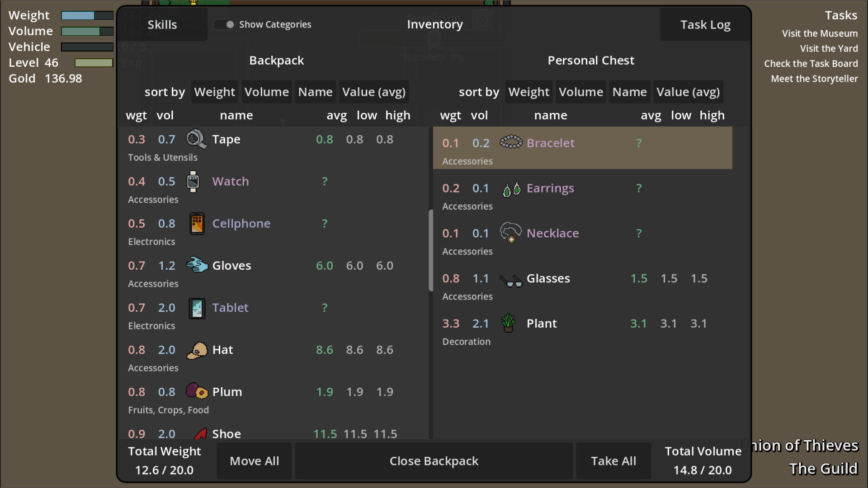Switch to the Skills tab
The height and width of the screenshot is (488, 868).
162,24
